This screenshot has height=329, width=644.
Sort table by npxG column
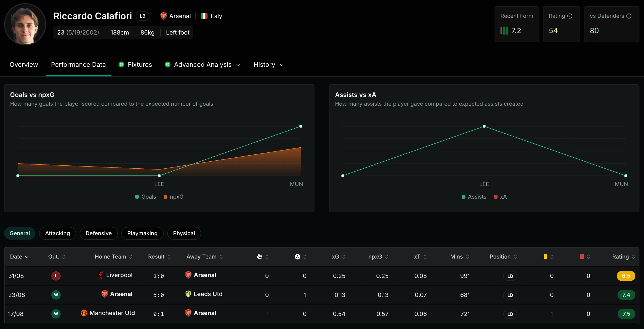378,257
